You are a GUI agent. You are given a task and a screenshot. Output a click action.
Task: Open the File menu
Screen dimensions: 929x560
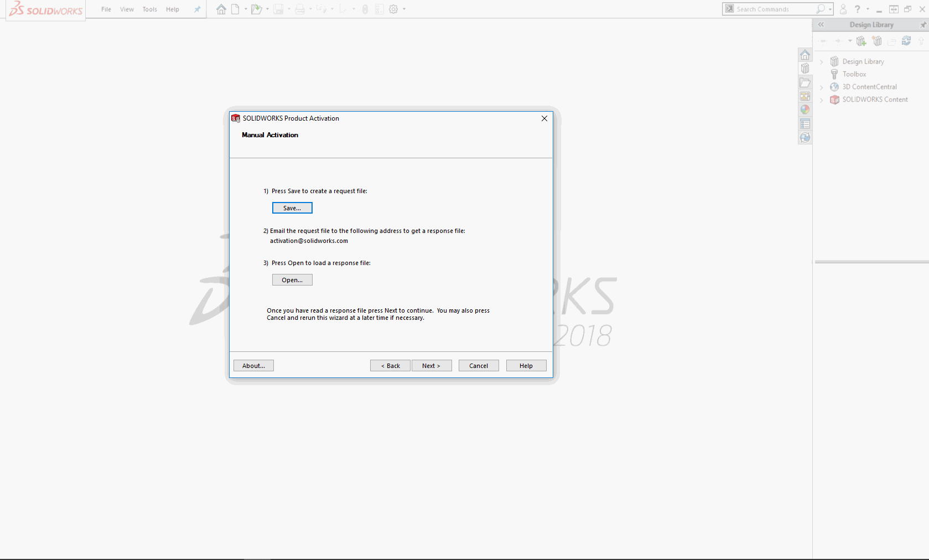pyautogui.click(x=106, y=9)
